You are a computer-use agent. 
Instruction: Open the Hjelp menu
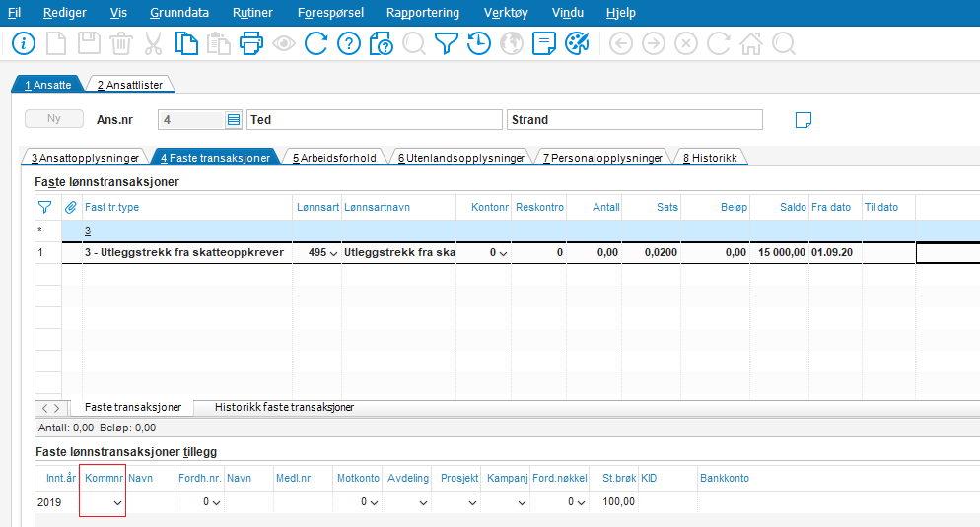click(x=620, y=13)
